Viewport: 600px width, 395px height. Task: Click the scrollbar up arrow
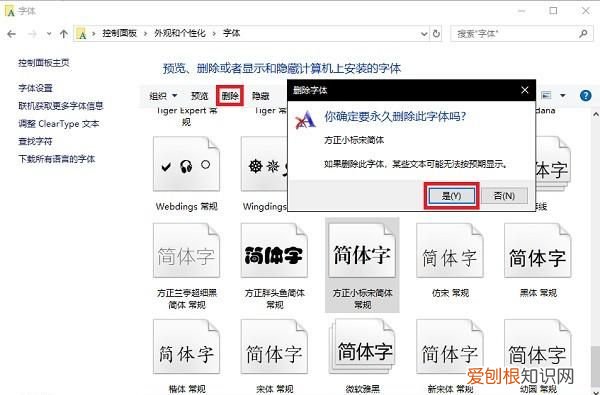point(596,114)
